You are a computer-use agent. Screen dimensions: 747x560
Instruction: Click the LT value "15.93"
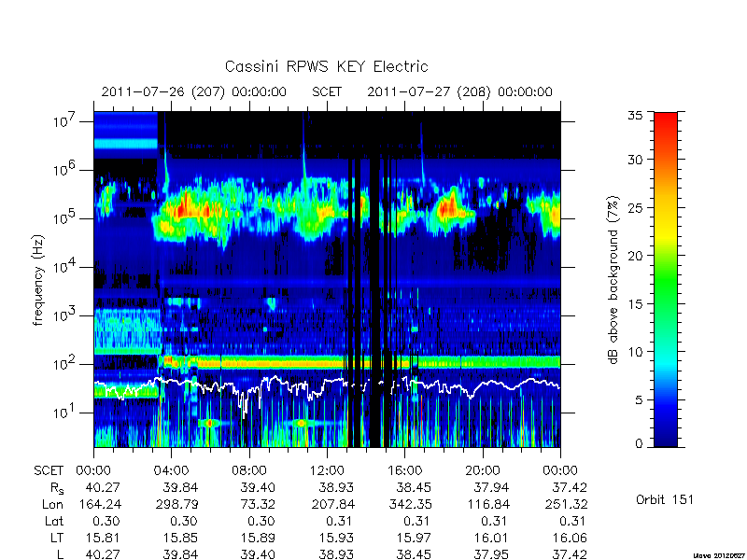[336, 539]
